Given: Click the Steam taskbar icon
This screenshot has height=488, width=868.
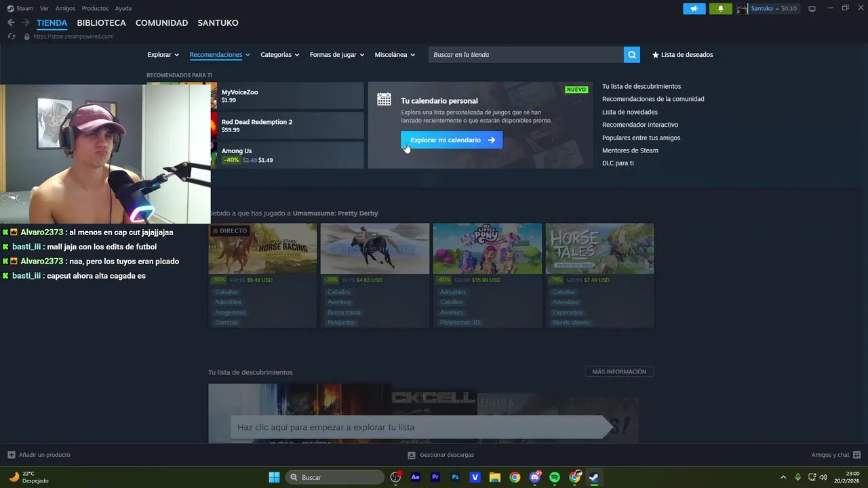Looking at the screenshot, I should pyautogui.click(x=594, y=477).
